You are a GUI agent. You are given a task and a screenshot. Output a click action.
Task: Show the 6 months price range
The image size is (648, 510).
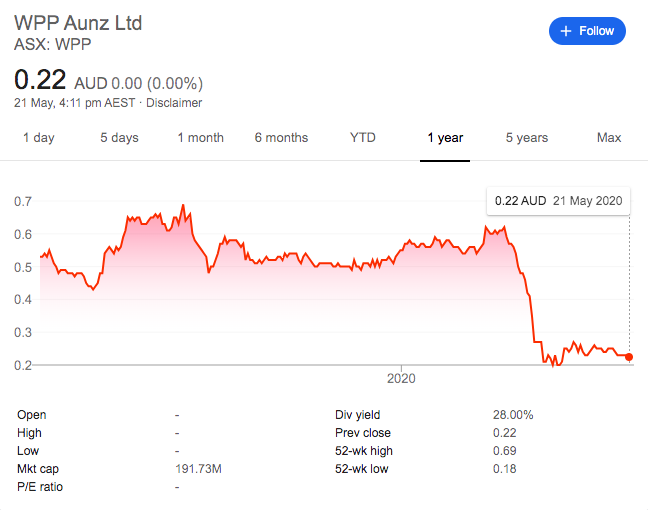[281, 138]
